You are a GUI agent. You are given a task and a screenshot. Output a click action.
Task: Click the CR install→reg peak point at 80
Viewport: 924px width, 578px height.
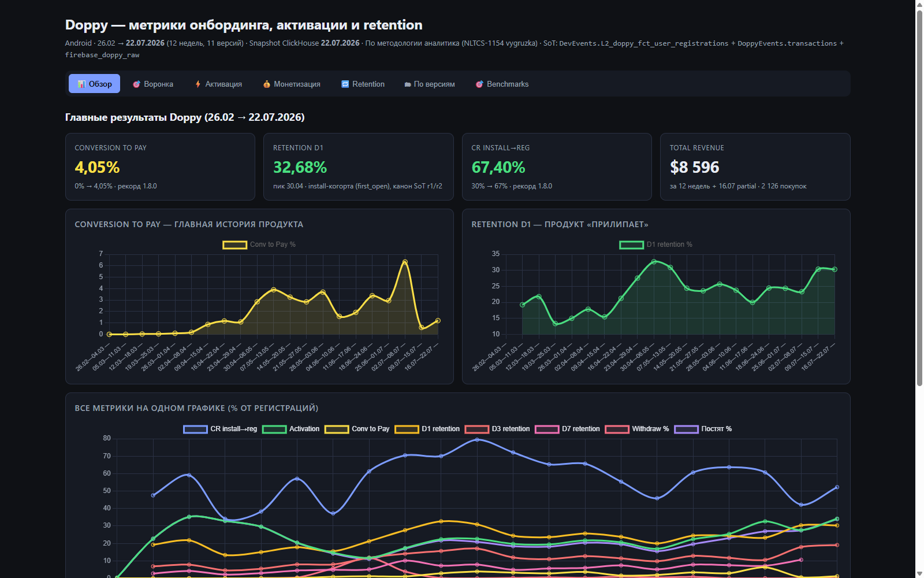(477, 439)
